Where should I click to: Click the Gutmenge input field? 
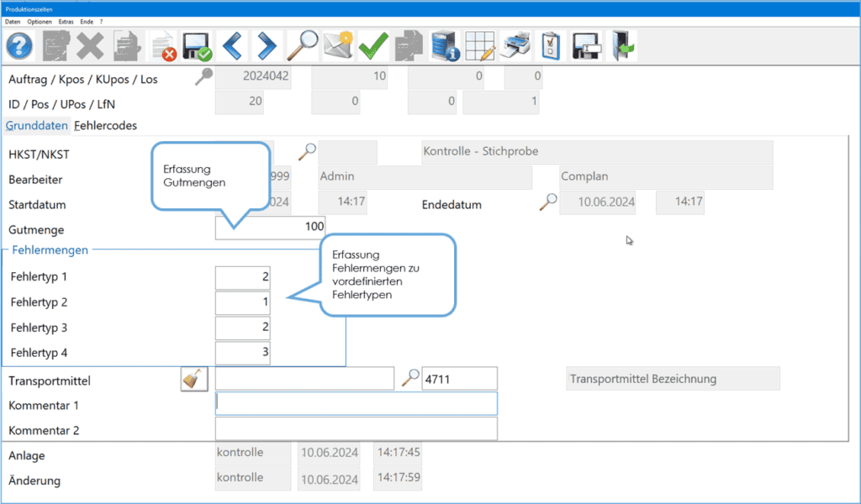(x=270, y=227)
